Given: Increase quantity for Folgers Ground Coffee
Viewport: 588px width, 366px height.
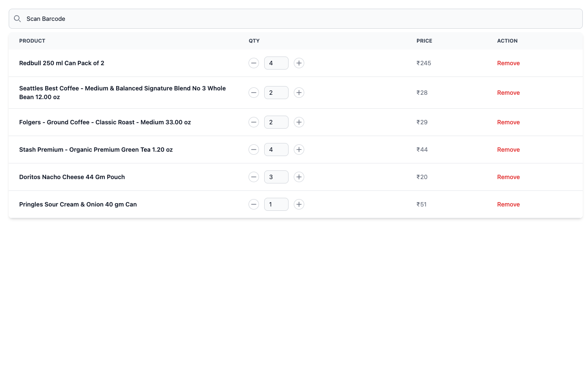Looking at the screenshot, I should [x=299, y=122].
